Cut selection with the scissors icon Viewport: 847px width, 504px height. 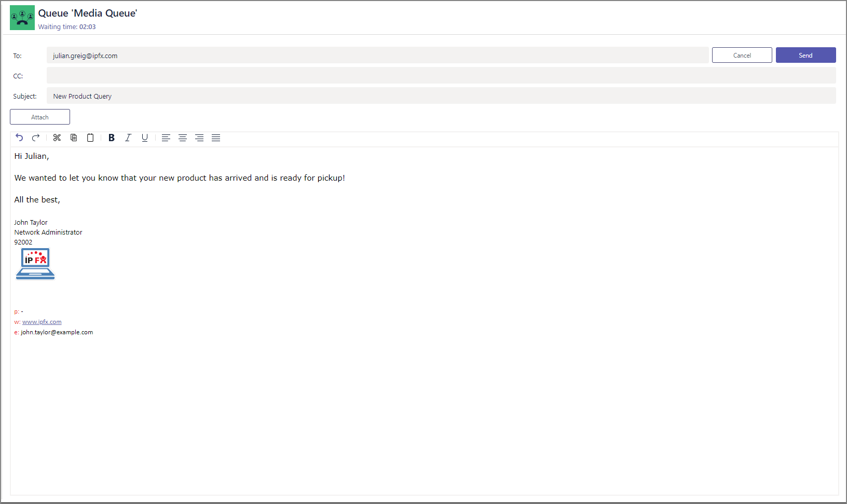(x=57, y=138)
